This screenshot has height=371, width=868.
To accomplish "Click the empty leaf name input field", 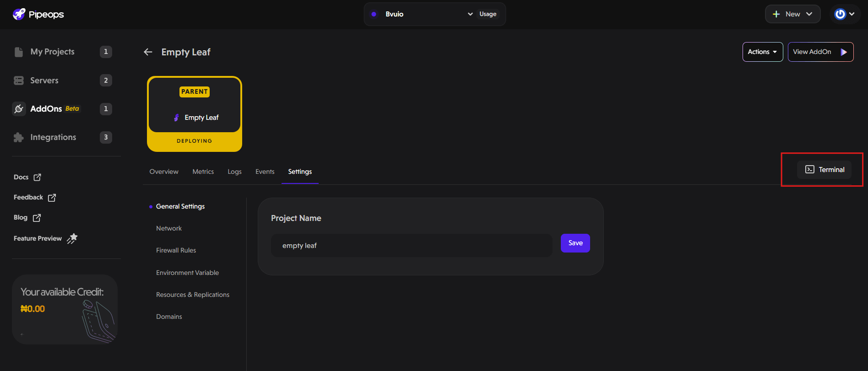I will 411,245.
